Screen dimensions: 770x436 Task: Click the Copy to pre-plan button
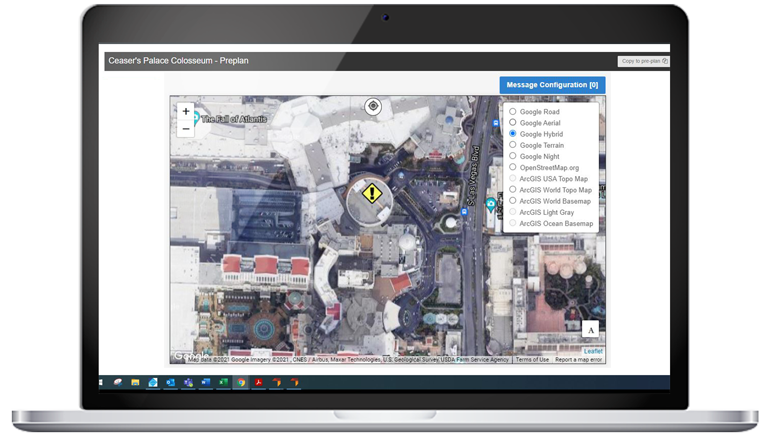(x=644, y=61)
